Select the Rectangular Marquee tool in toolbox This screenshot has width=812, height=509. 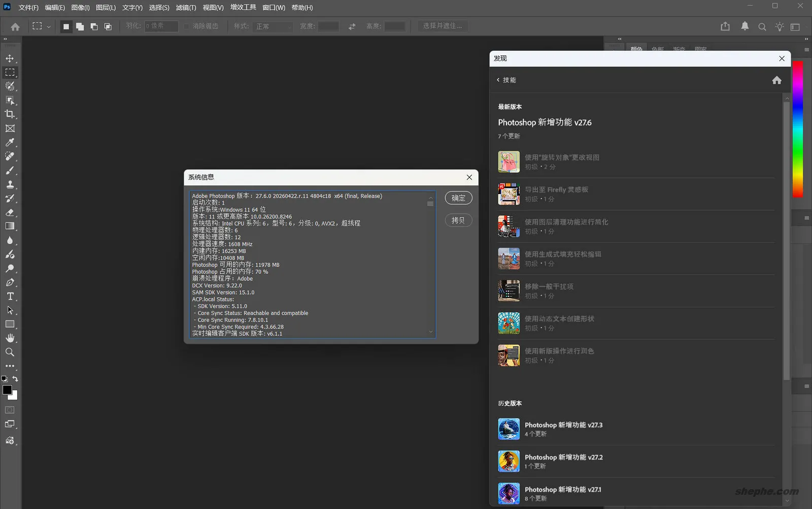[x=10, y=73]
